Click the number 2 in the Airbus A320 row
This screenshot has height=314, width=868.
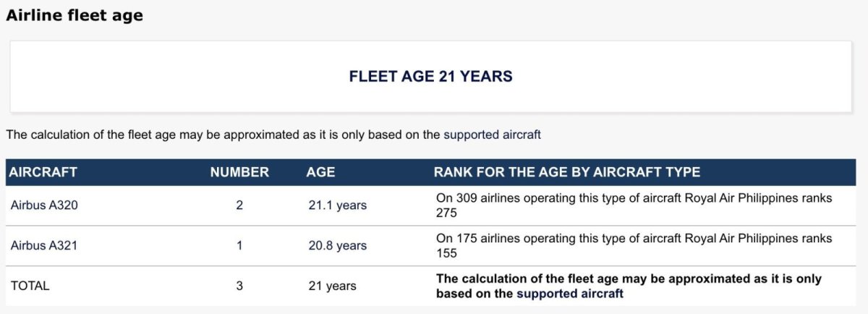click(x=239, y=205)
